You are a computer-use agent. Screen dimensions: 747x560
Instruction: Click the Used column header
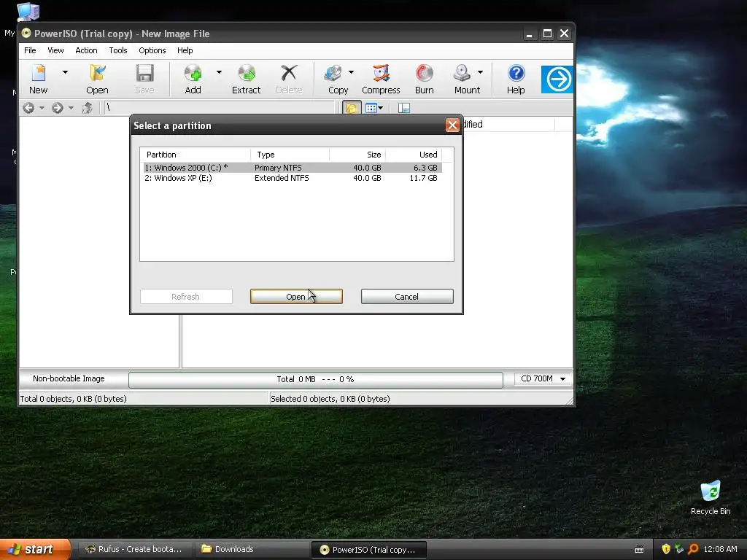click(414, 155)
